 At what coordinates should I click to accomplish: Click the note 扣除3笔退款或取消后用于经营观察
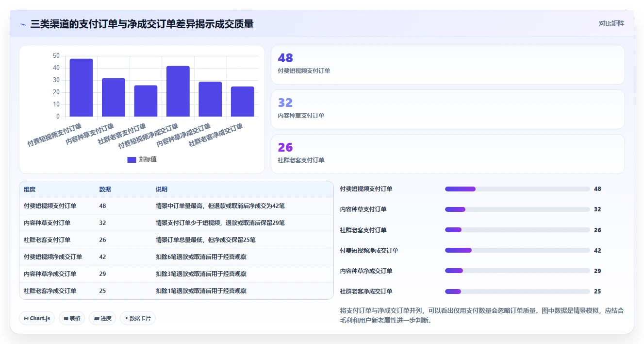pos(201,274)
